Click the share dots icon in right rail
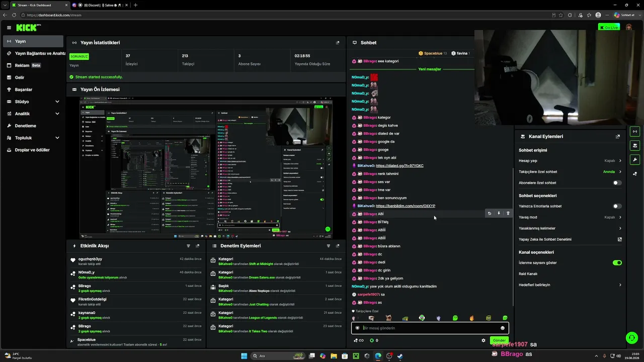Screen dimensions: 644x362 pyautogui.click(x=634, y=174)
